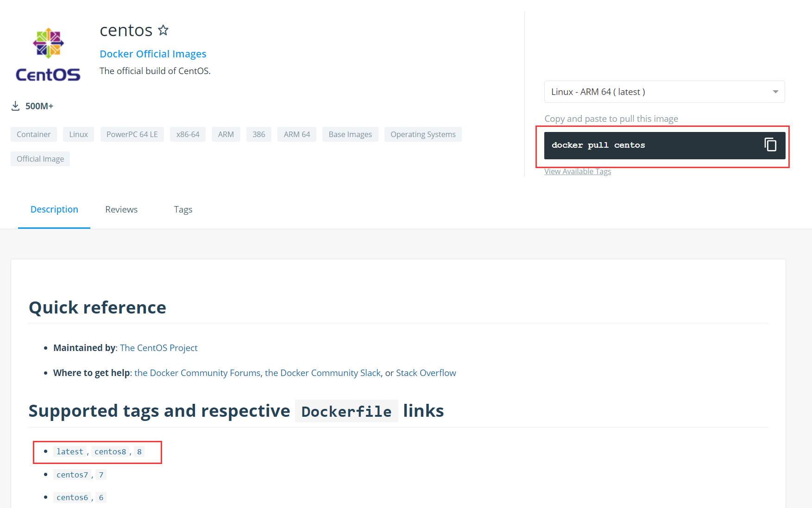Image resolution: width=812 pixels, height=508 pixels.
Task: Open the 7 Dockerfile tag link
Action: 101,475
